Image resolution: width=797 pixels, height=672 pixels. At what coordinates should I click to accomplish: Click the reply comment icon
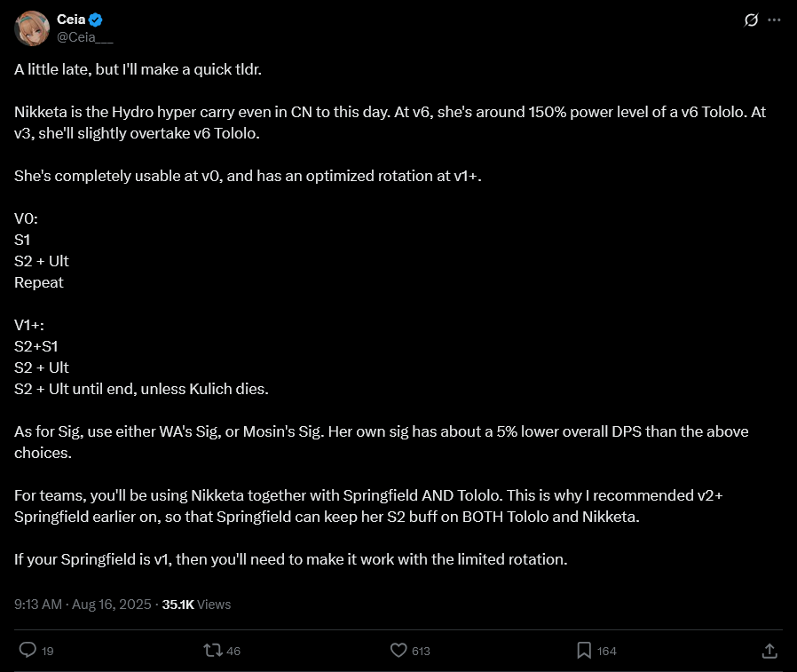(28, 650)
